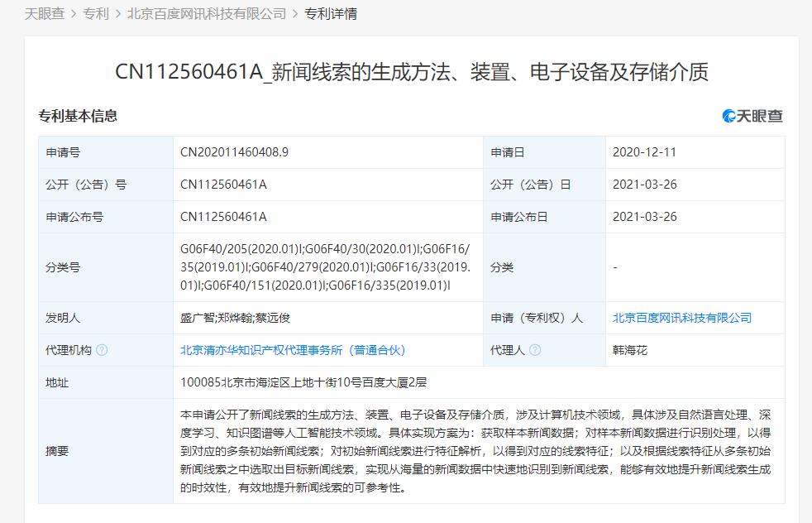Open applicant link 北京百度网讯科技有限公司 in table
Image resolution: width=812 pixels, height=523 pixels.
(682, 318)
